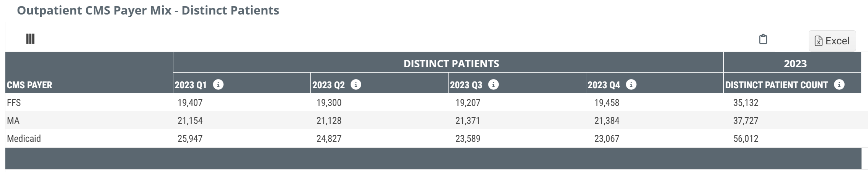Show info icon for 2023 Q1
This screenshot has width=868, height=172.
click(218, 84)
